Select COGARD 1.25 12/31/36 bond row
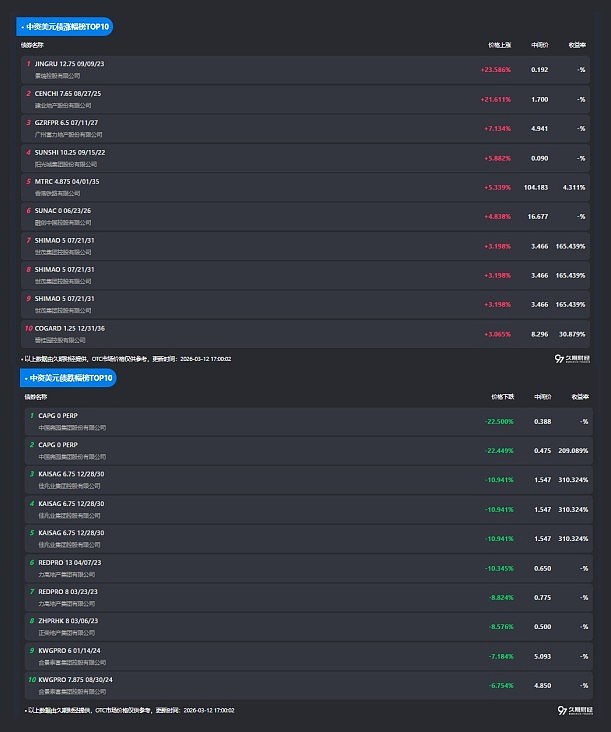 click(x=69, y=328)
